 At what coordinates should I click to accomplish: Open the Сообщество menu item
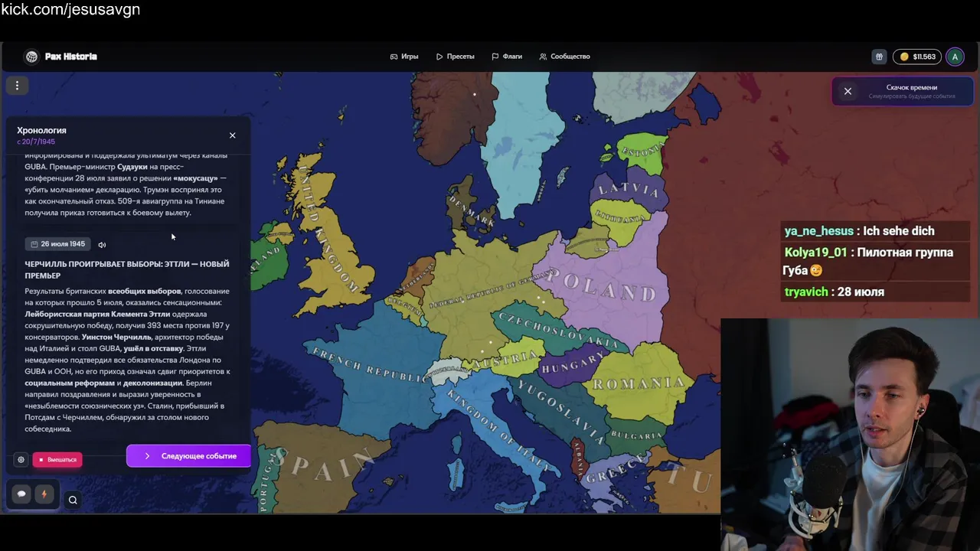(x=564, y=57)
